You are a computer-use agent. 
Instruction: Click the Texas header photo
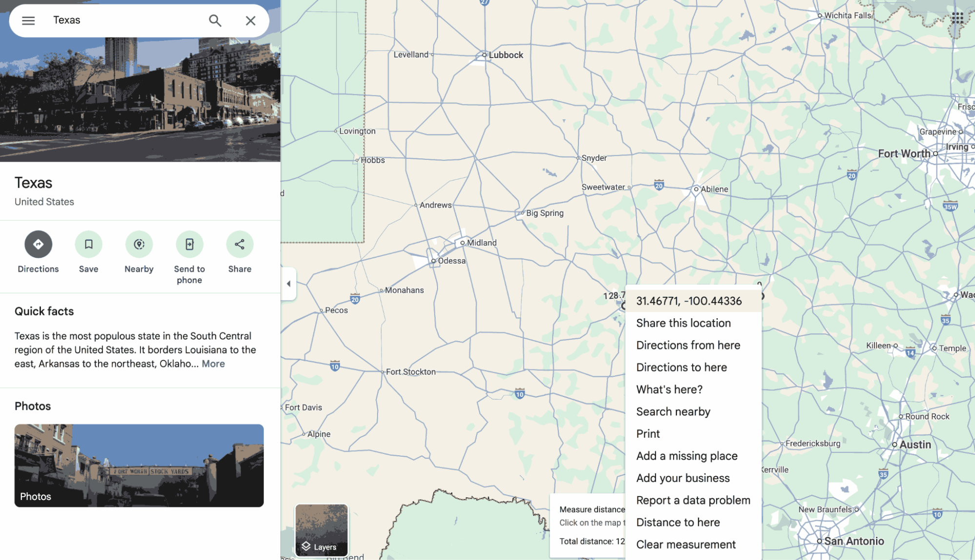click(x=140, y=99)
